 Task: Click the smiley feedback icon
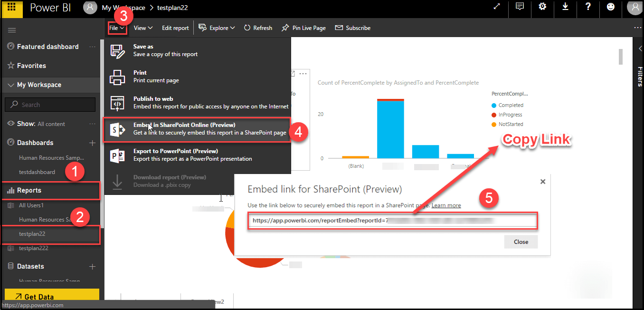tap(611, 7)
